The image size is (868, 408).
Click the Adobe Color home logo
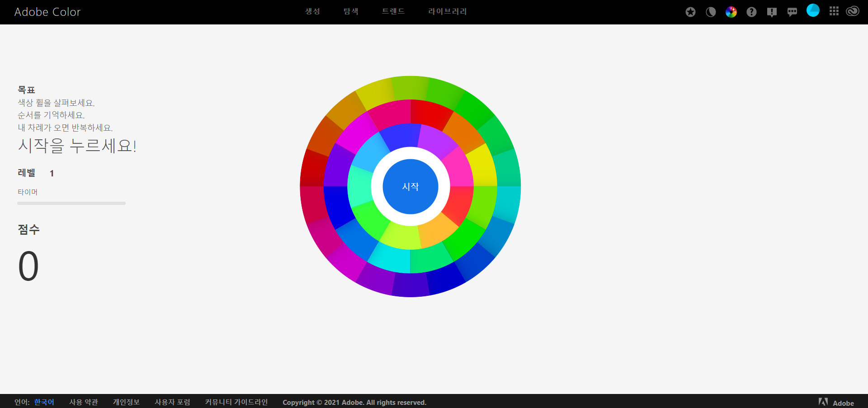click(47, 12)
